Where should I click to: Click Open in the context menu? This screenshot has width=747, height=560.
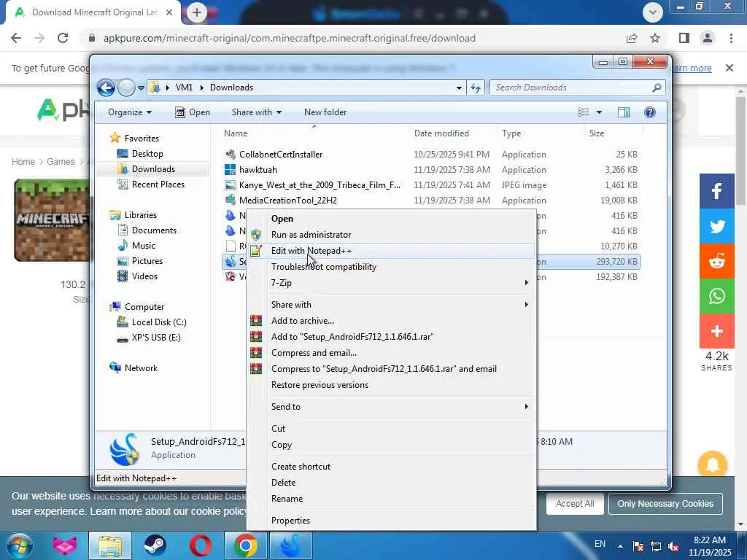pyautogui.click(x=391, y=219)
